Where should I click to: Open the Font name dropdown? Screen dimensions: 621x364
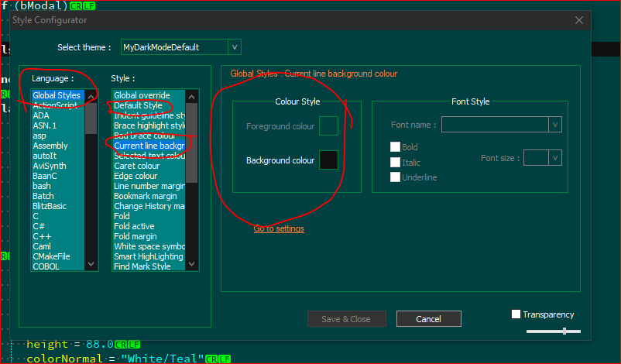tap(555, 125)
